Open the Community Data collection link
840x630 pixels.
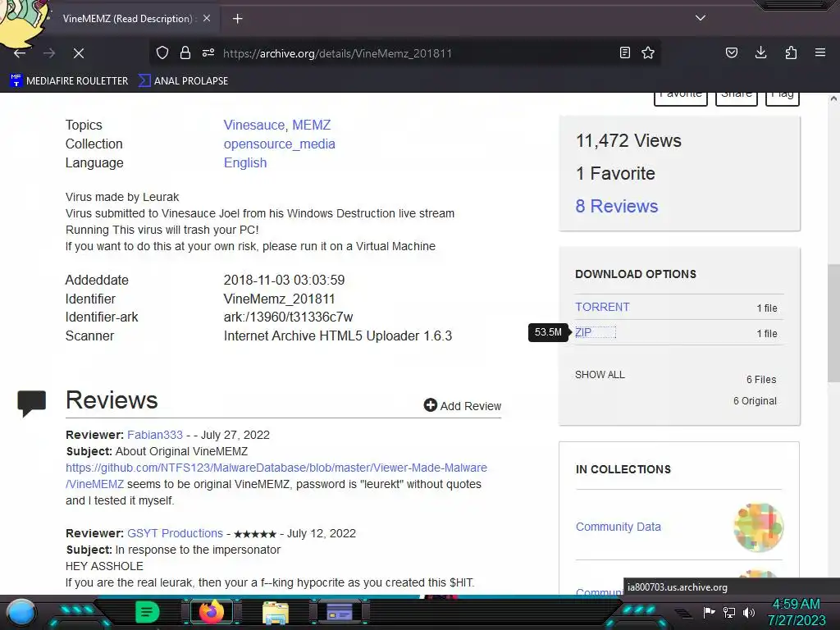619,527
